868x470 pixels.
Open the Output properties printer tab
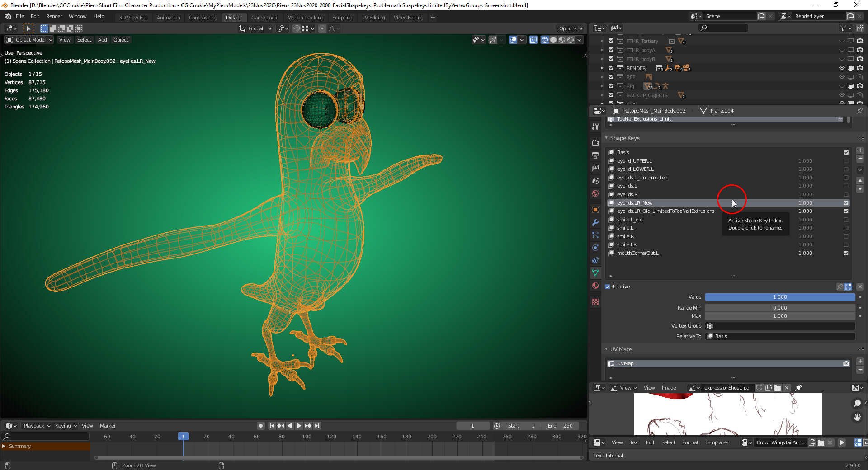(595, 155)
